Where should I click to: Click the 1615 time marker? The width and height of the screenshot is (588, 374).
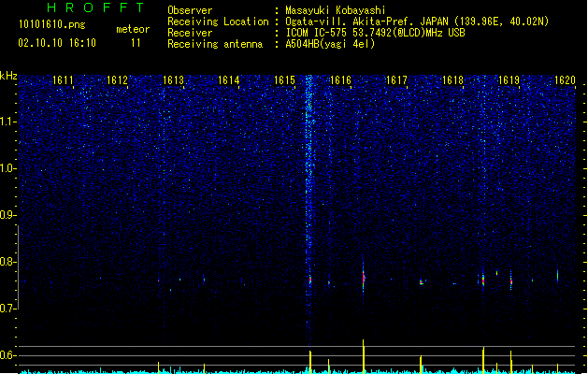(x=284, y=80)
